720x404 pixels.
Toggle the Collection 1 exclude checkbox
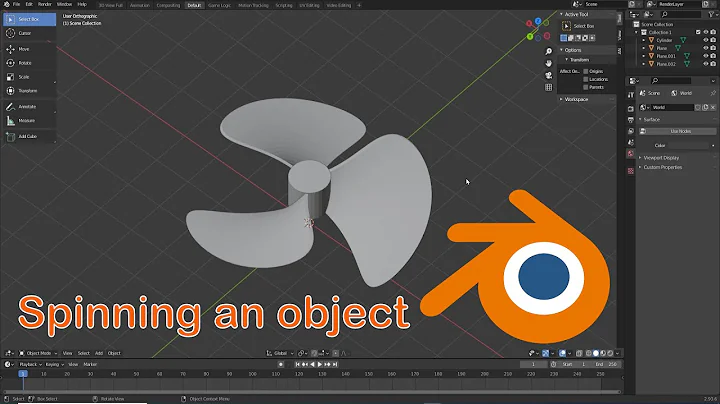point(698,32)
